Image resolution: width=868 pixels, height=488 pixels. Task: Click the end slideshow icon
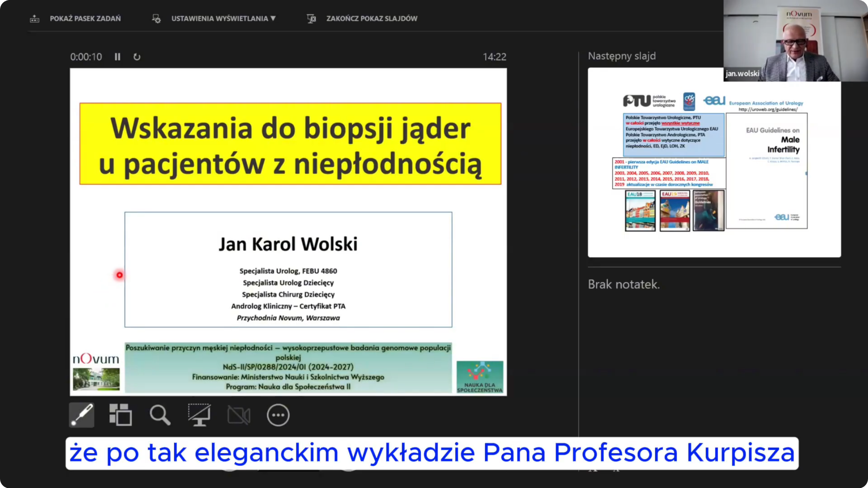click(311, 18)
